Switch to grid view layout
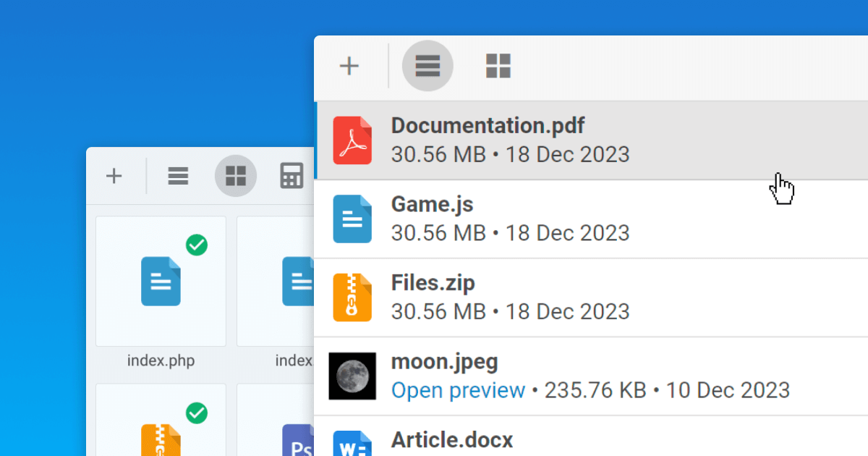 pos(498,66)
